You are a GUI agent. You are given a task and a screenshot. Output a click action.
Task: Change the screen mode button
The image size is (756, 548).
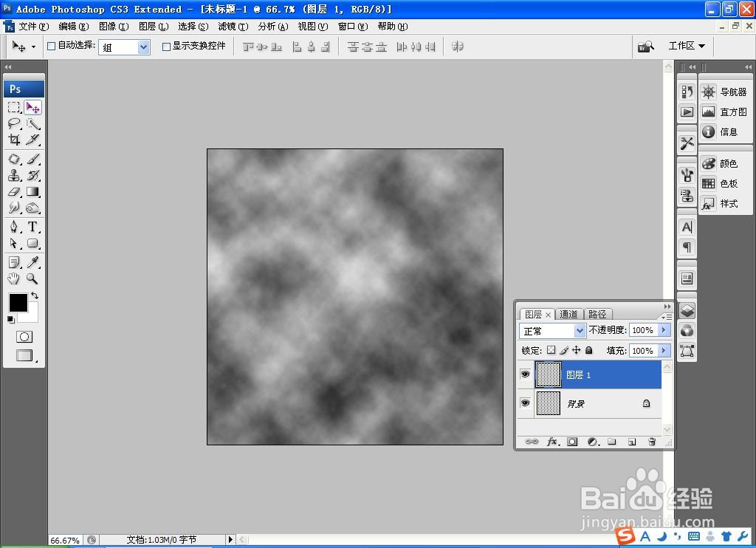coord(24,355)
